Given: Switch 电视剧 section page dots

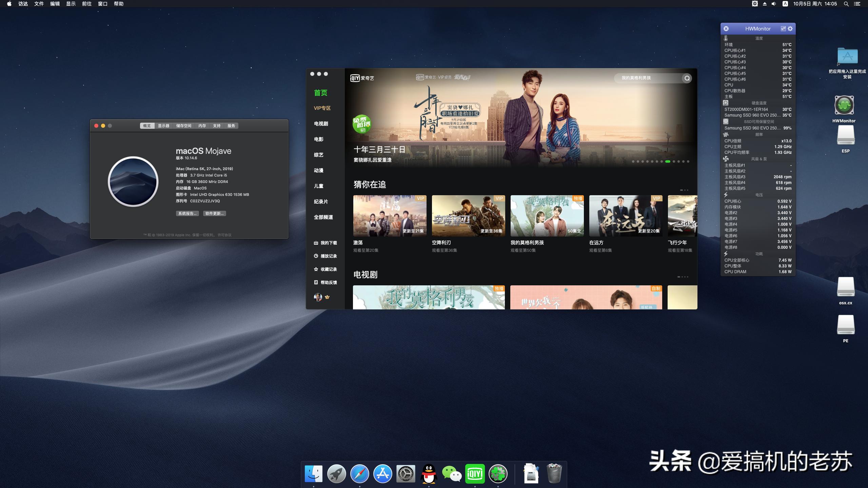Looking at the screenshot, I should (683, 277).
